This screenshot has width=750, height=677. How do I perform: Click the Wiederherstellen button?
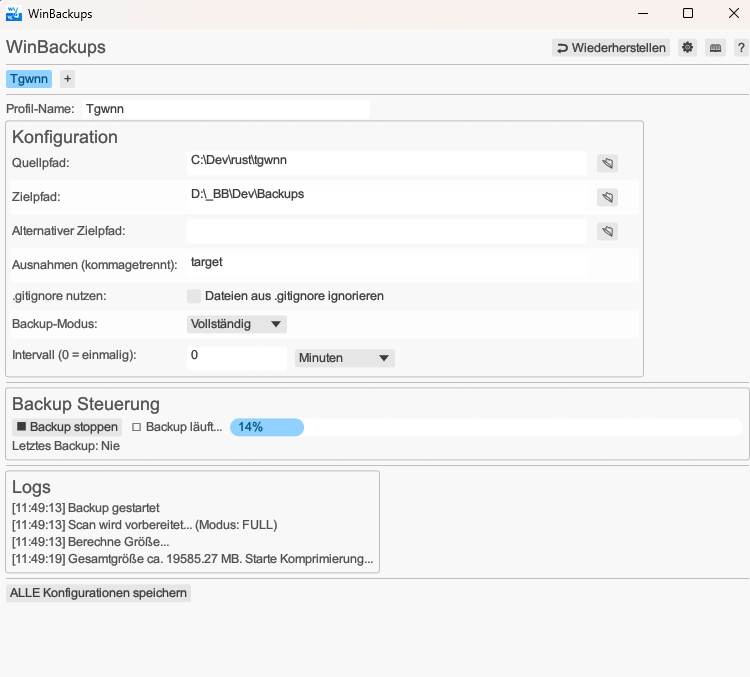[x=611, y=47]
